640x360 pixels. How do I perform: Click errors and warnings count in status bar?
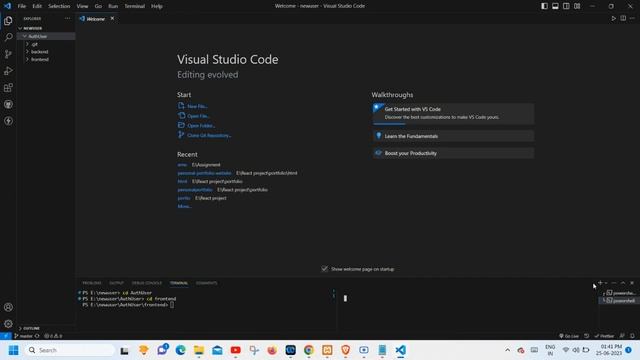[x=53, y=336]
